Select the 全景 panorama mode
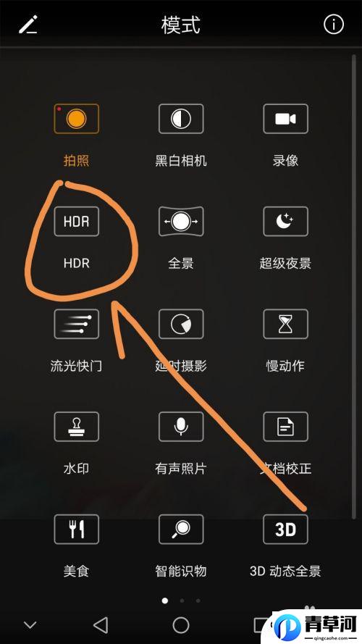The width and height of the screenshot is (362, 644). (x=181, y=222)
